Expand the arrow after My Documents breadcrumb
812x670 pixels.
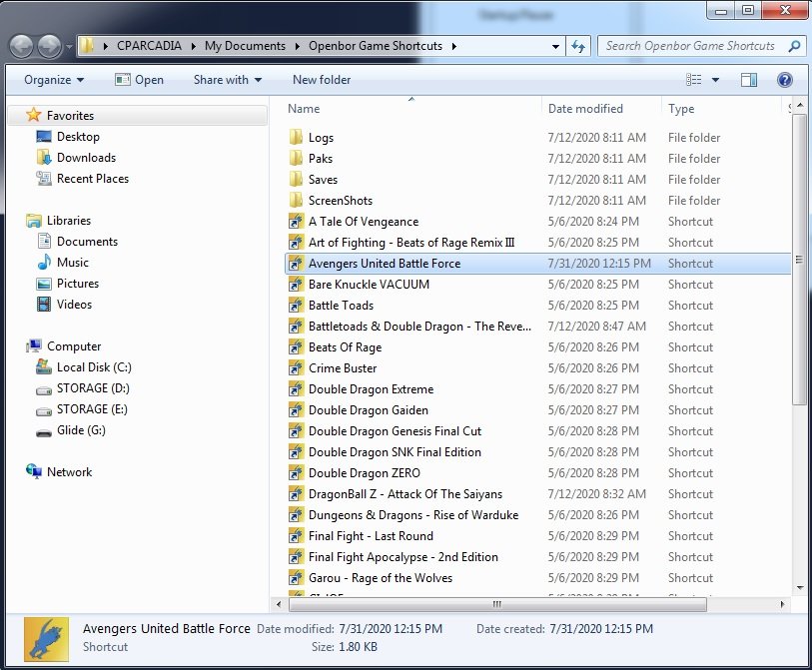coord(298,46)
